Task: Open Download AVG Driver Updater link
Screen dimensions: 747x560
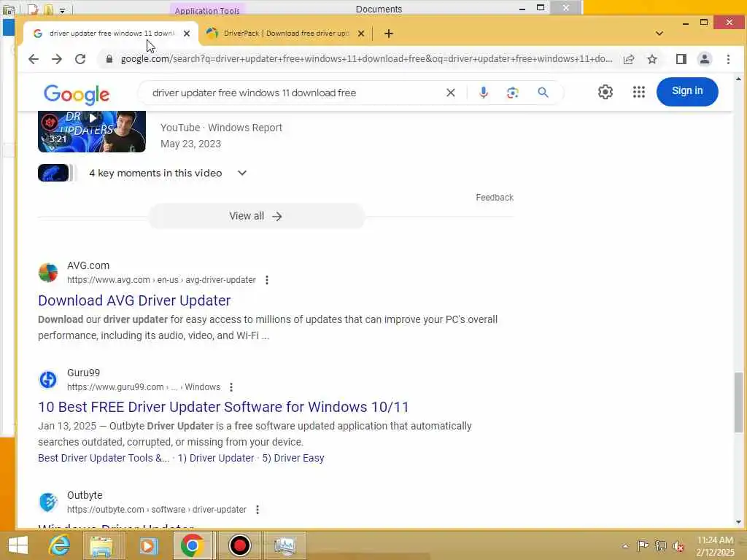Action: pyautogui.click(x=134, y=300)
